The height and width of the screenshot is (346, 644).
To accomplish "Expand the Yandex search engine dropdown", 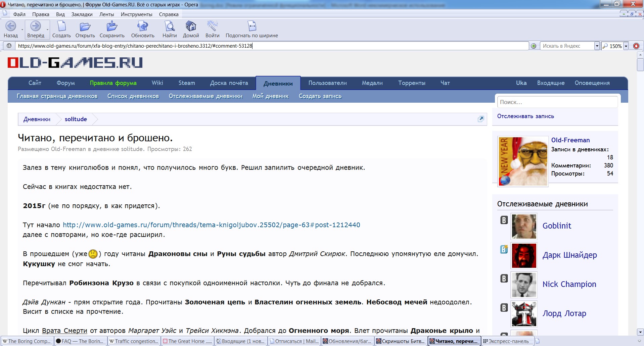I will (x=597, y=46).
